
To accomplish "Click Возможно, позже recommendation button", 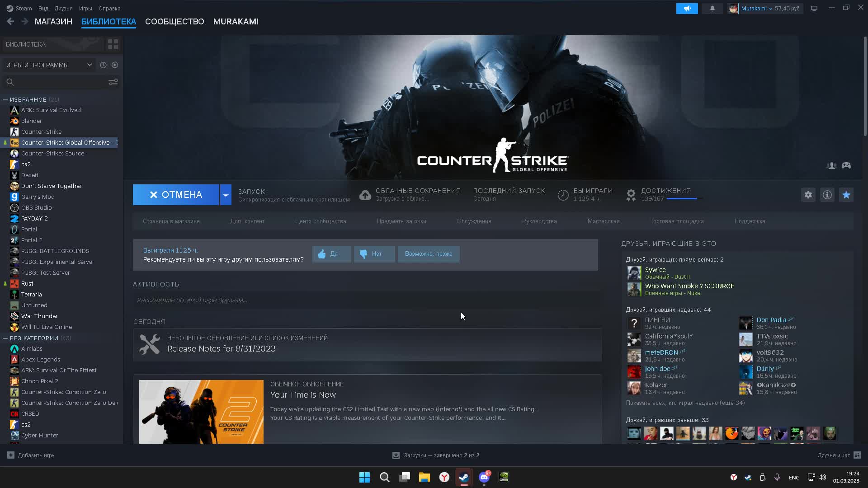I will click(428, 253).
